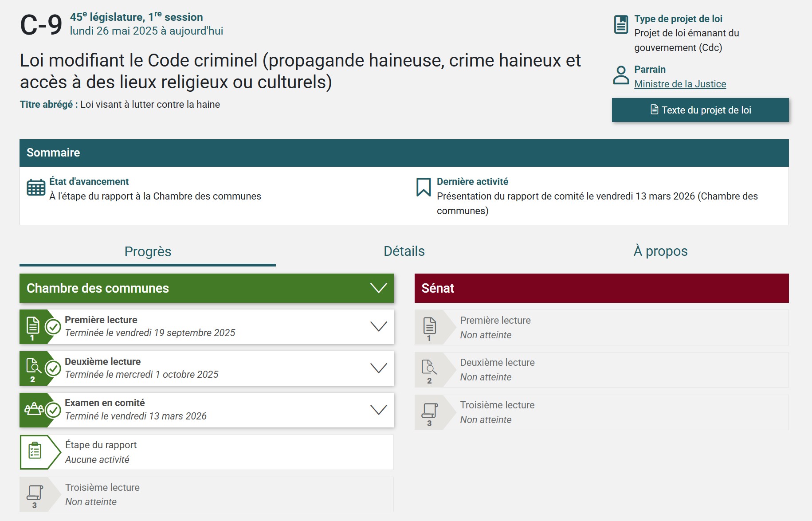Click the Dernière activité heading
This screenshot has width=812, height=521.
coord(472,181)
